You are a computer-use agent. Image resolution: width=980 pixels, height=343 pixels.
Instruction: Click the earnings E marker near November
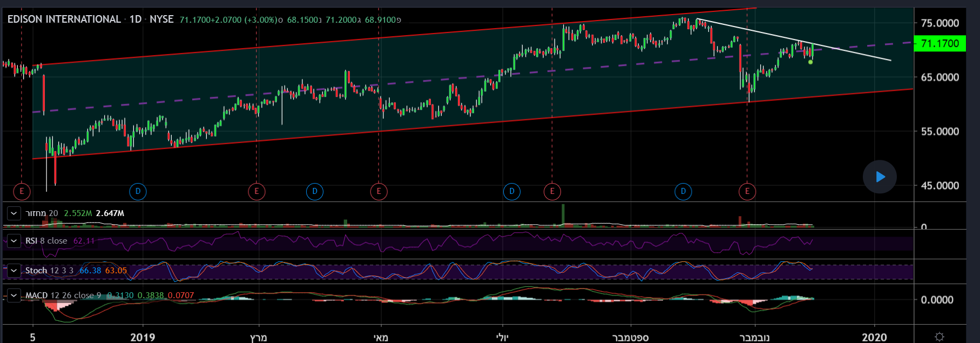pos(747,191)
